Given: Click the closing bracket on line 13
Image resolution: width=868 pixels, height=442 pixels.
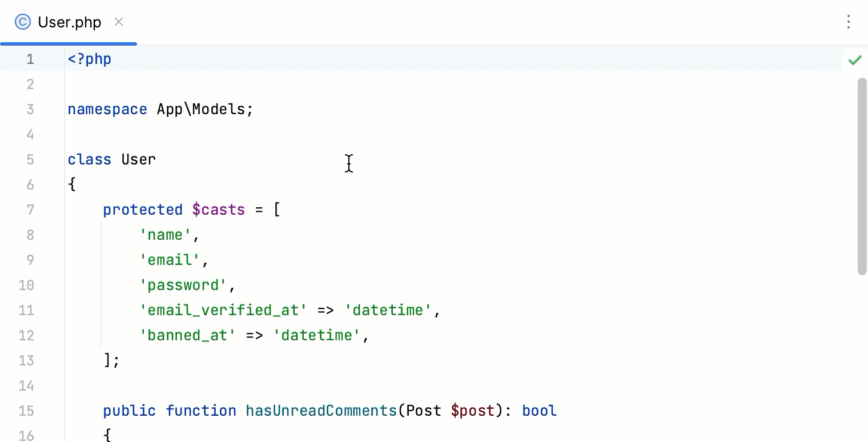Looking at the screenshot, I should point(107,360).
